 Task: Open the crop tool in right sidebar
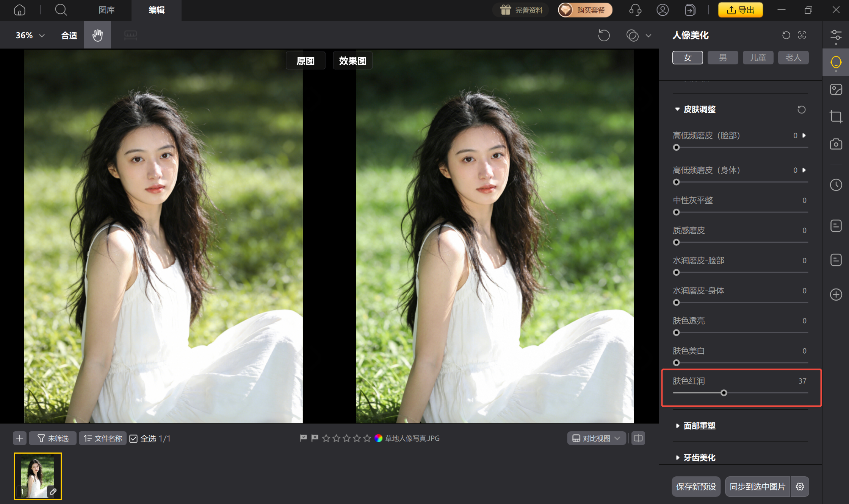(836, 116)
